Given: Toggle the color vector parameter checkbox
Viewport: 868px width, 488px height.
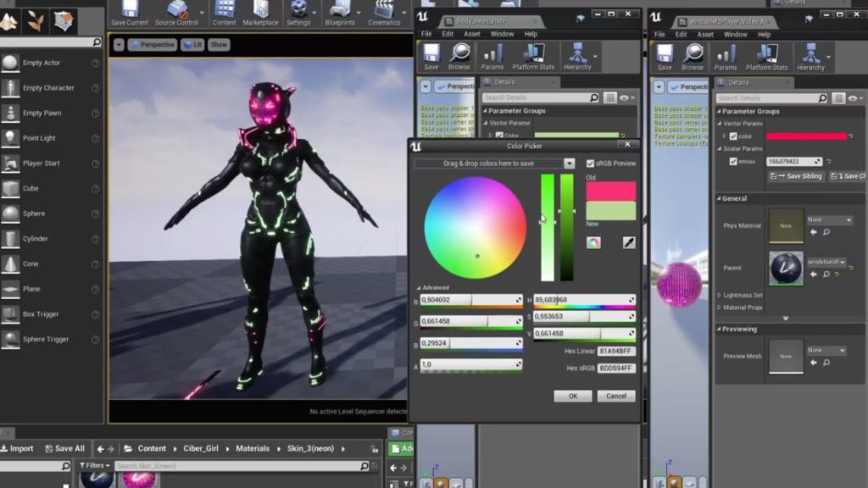Looking at the screenshot, I should point(732,136).
